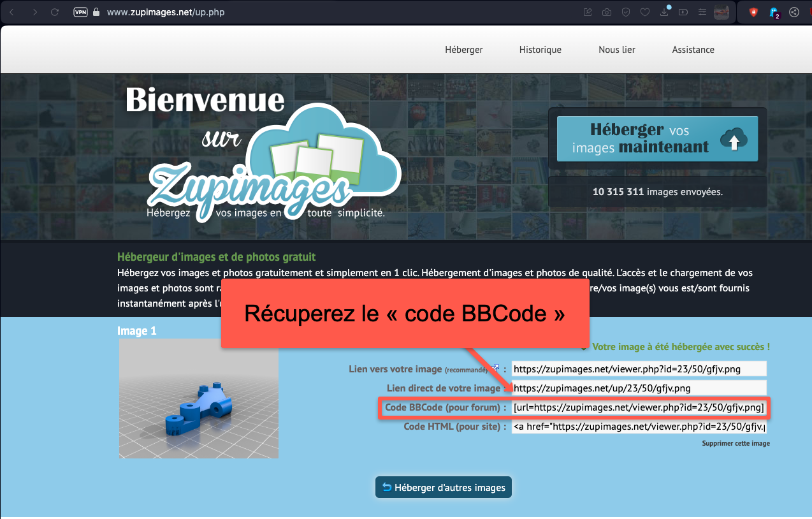Viewport: 812px width, 519px height.
Task: Open the Easy setup sliders icon
Action: pyautogui.click(x=702, y=12)
